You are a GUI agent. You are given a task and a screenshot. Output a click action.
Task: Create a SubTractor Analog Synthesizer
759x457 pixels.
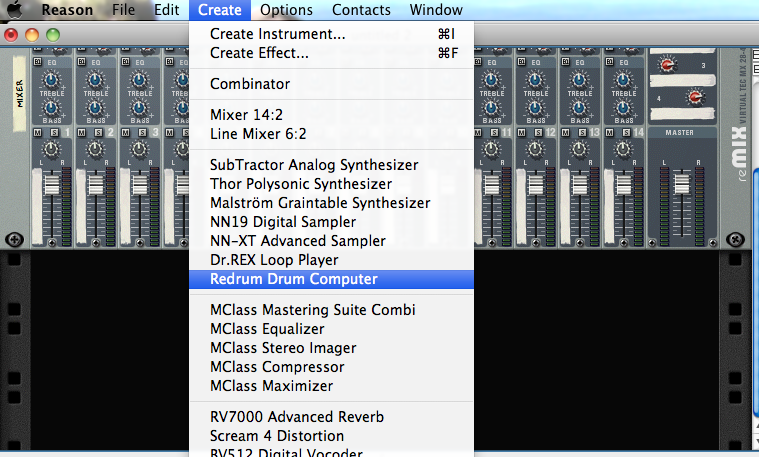click(332, 165)
